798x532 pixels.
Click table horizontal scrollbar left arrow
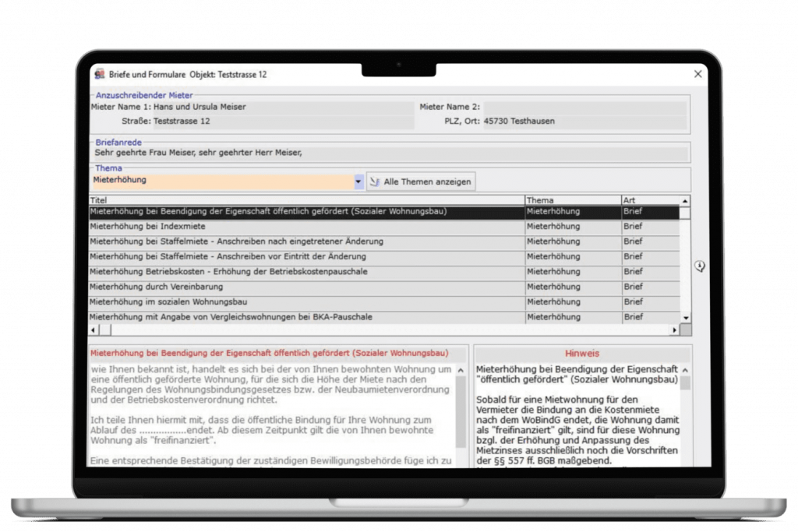coord(94,330)
